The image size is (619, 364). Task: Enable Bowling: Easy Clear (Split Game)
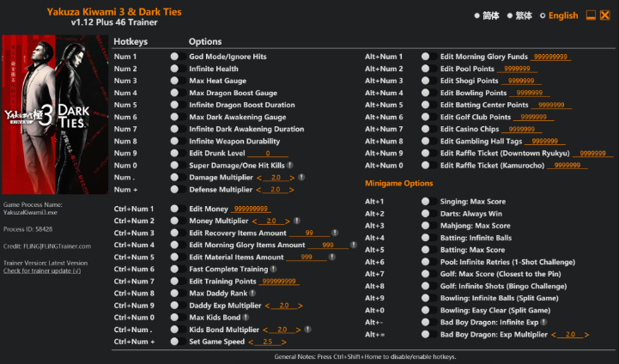coord(429,310)
